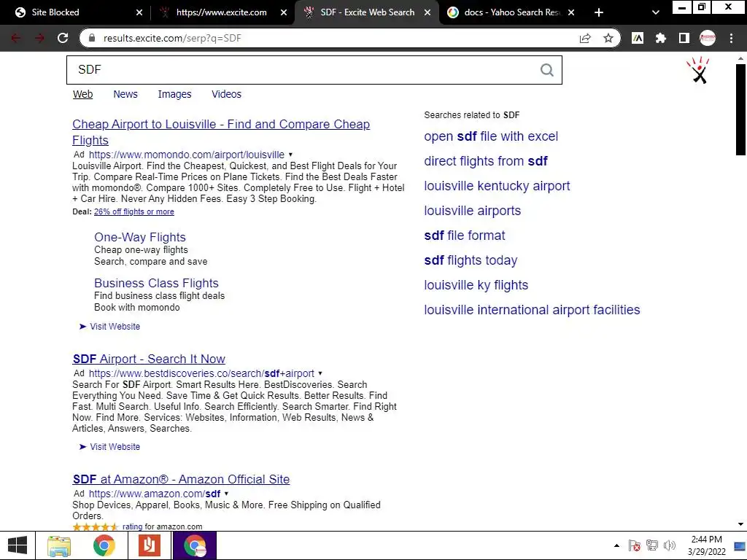
Task: Search related: louisville international airport facilities
Action: pos(532,309)
